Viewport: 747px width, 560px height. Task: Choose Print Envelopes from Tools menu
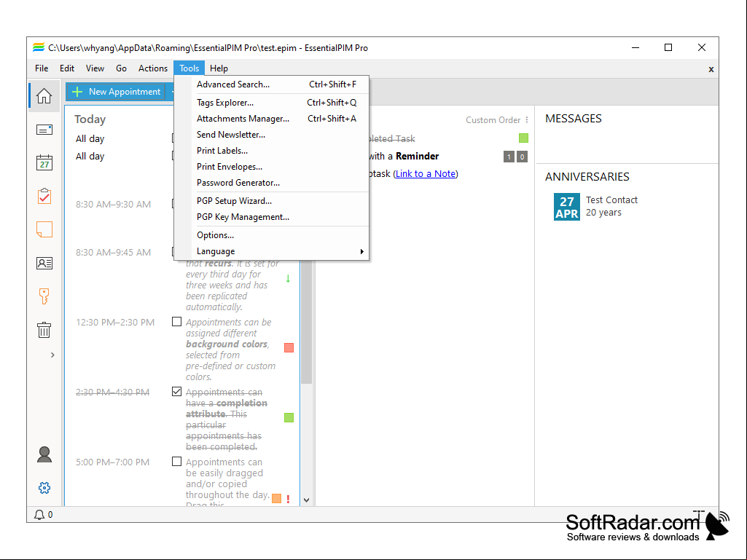272,167
